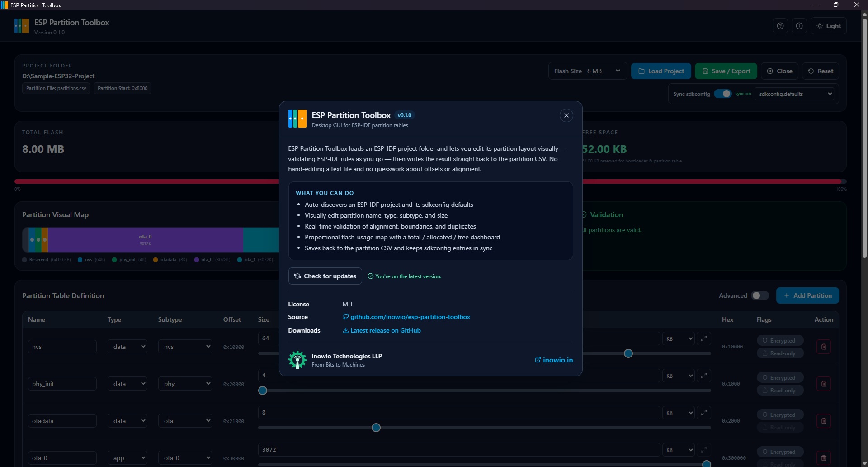The height and width of the screenshot is (467, 868).
Task: Click the ESP Partition Toolbox dialog logo
Action: (x=297, y=119)
